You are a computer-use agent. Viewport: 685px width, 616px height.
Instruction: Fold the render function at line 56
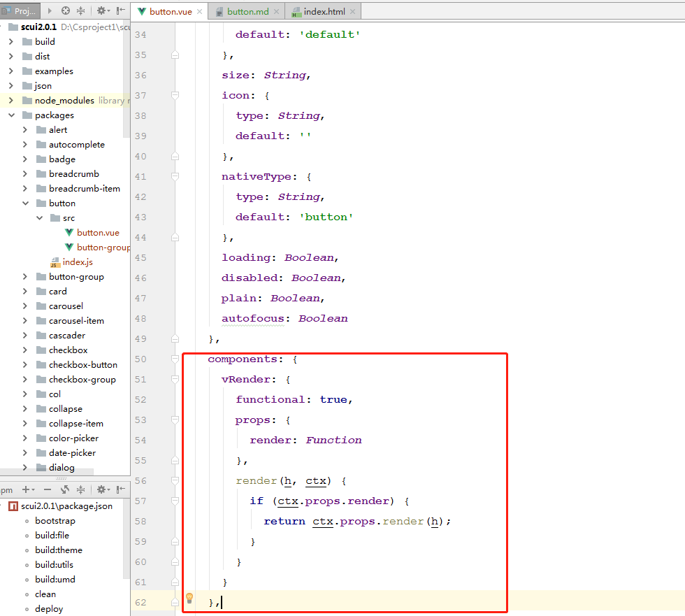pos(175,480)
